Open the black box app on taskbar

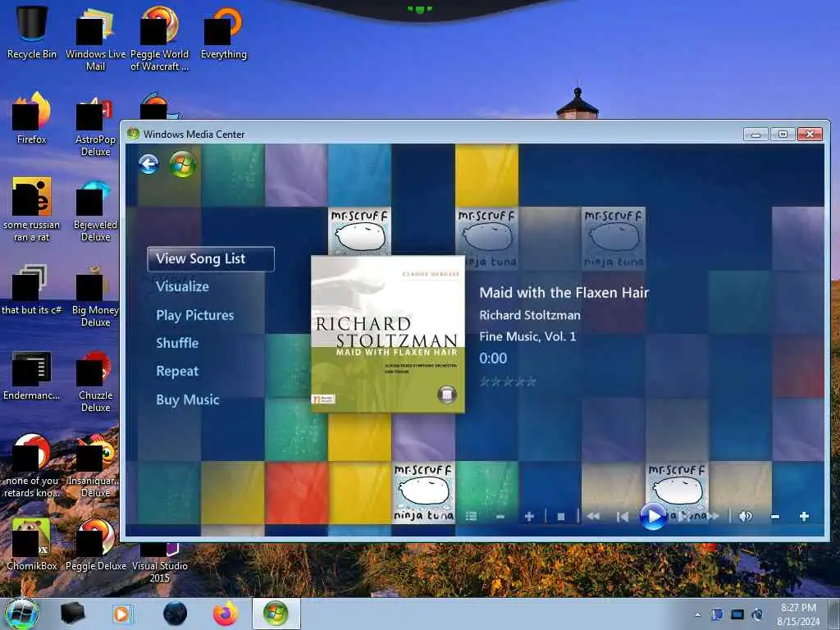tap(72, 614)
